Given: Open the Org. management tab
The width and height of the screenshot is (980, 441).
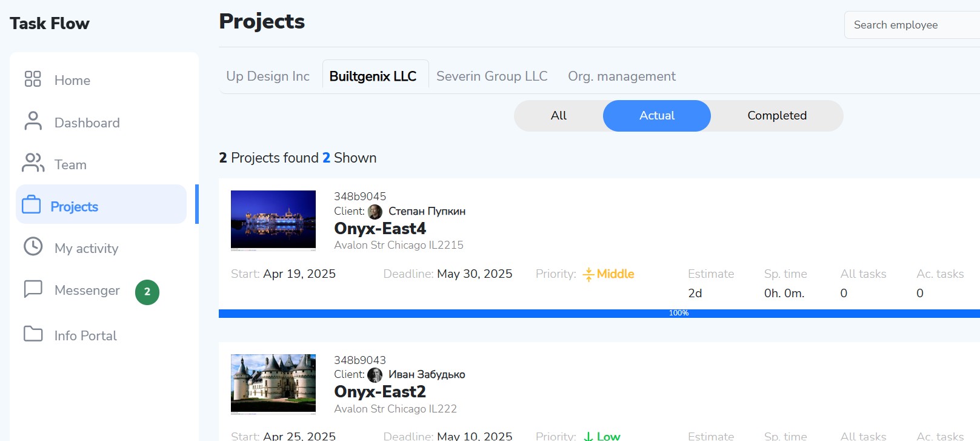Looking at the screenshot, I should pos(622,76).
